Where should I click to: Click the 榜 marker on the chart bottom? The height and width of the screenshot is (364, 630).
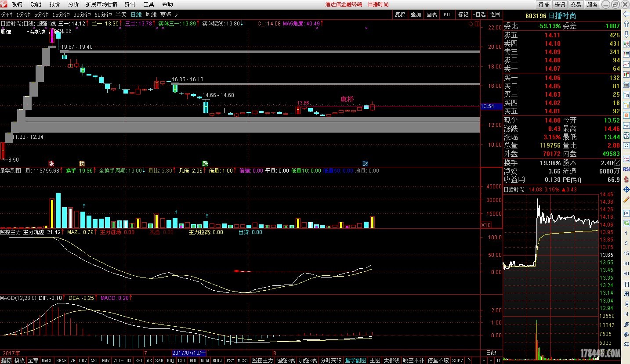click(x=82, y=163)
